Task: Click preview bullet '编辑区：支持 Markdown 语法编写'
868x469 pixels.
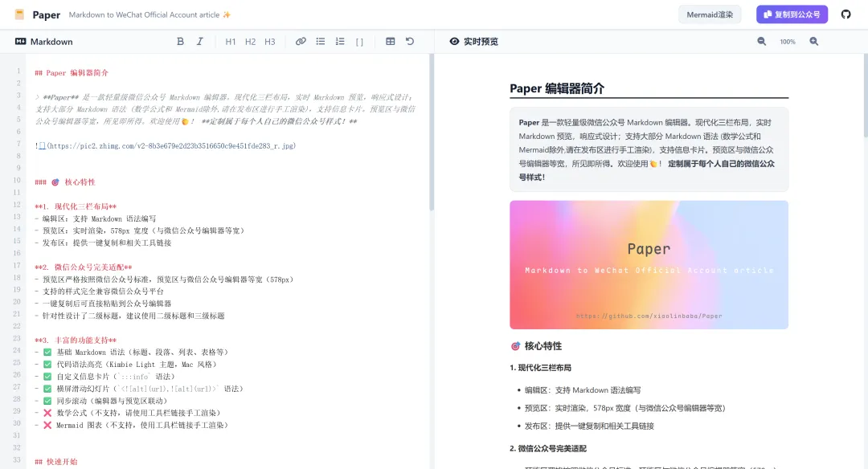Action: click(x=583, y=390)
